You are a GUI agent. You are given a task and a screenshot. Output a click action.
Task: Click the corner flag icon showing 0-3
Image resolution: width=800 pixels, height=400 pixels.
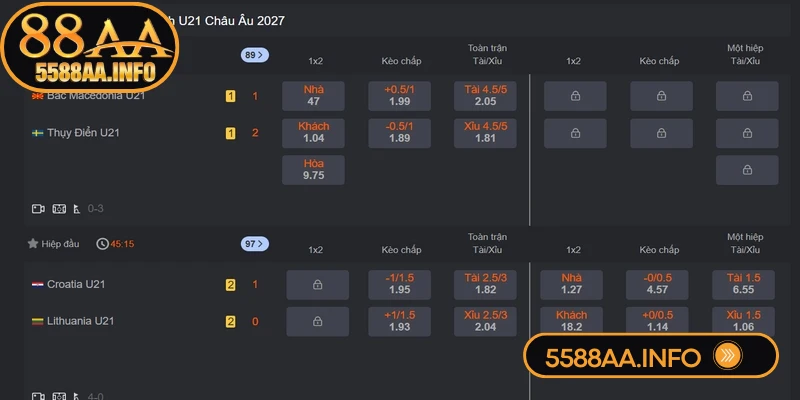tap(78, 208)
